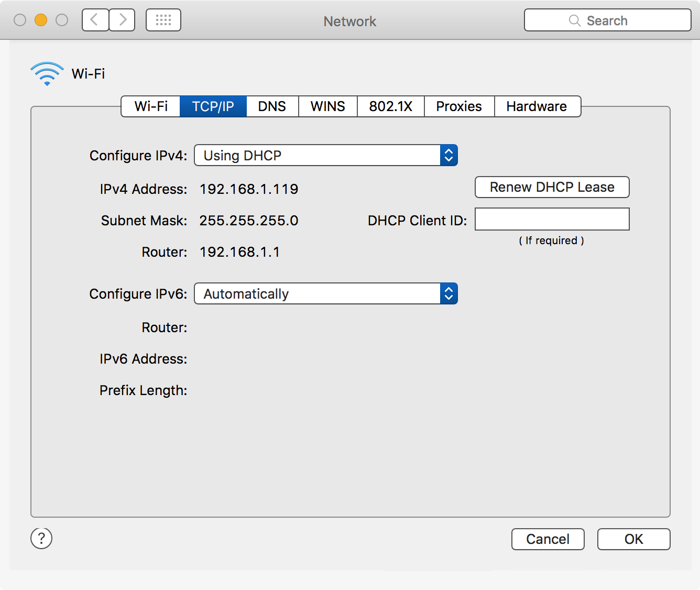The image size is (700, 590).
Task: Open the WINS tab
Action: click(x=327, y=106)
